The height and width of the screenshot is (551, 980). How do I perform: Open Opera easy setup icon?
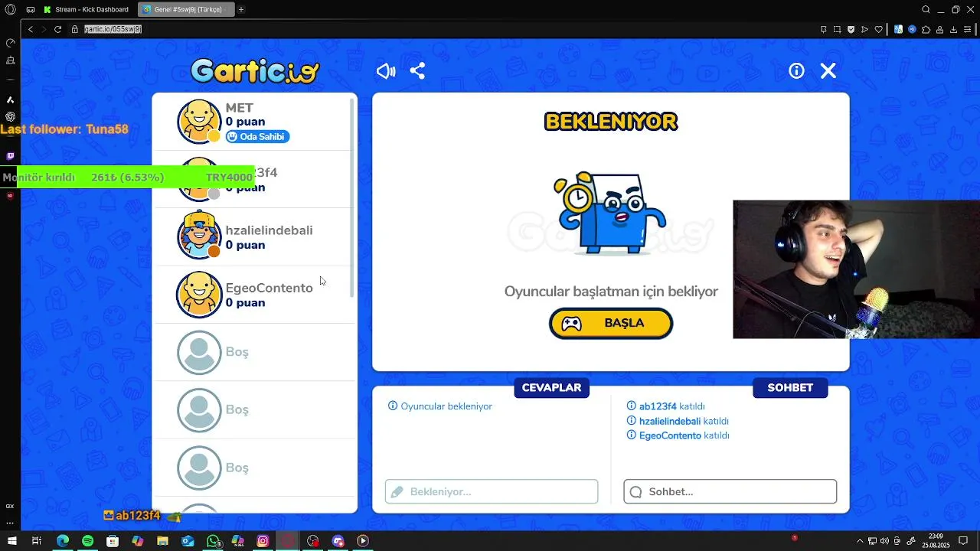968,29
